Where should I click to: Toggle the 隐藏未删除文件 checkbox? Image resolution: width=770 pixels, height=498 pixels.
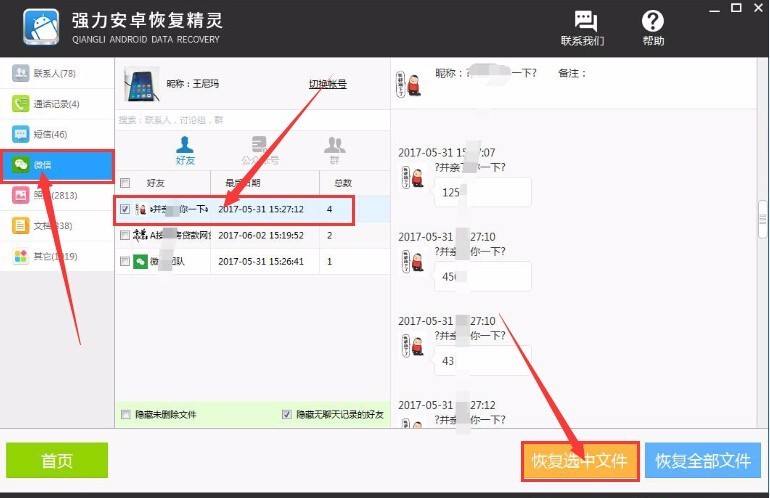click(x=126, y=415)
